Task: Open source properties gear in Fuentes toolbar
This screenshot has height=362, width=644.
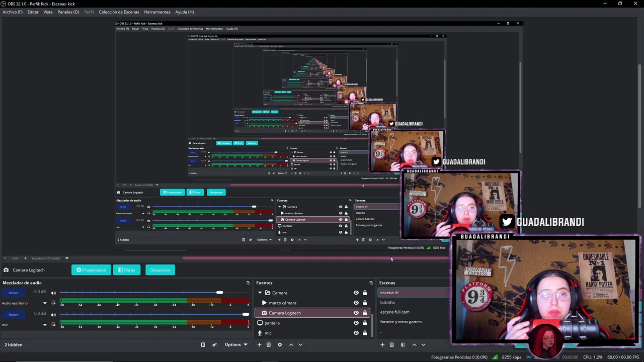Action: 280,345
